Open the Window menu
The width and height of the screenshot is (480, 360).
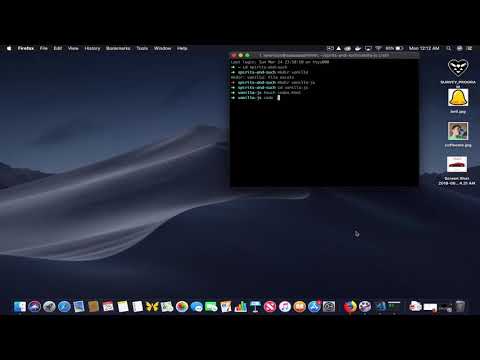162,48
